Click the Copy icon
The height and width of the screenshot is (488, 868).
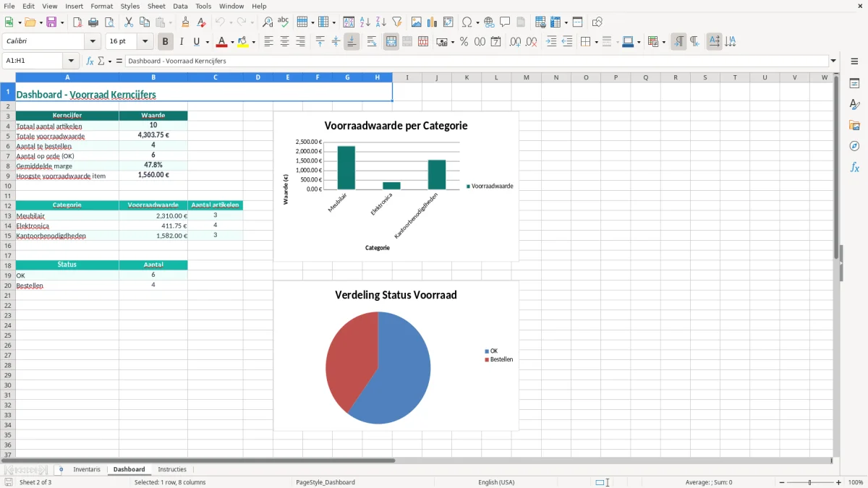coord(145,22)
